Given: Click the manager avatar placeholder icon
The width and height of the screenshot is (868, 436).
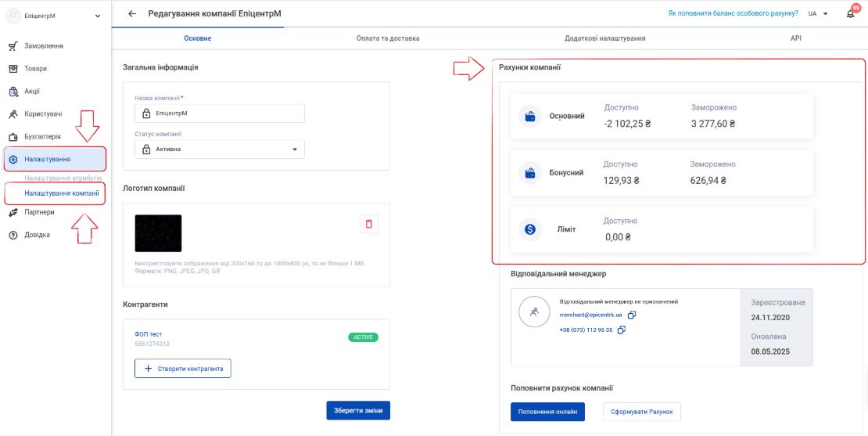Looking at the screenshot, I should (x=534, y=312).
